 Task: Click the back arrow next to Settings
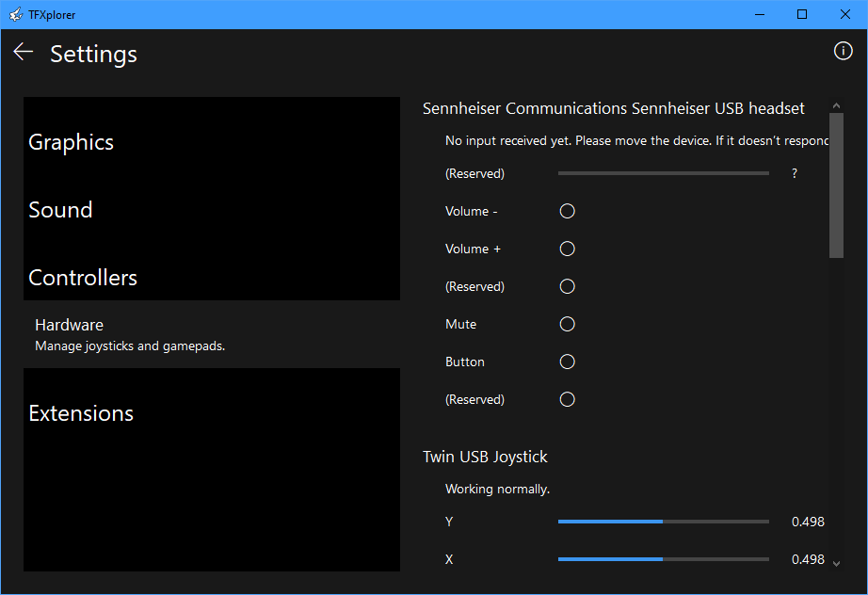tap(24, 53)
